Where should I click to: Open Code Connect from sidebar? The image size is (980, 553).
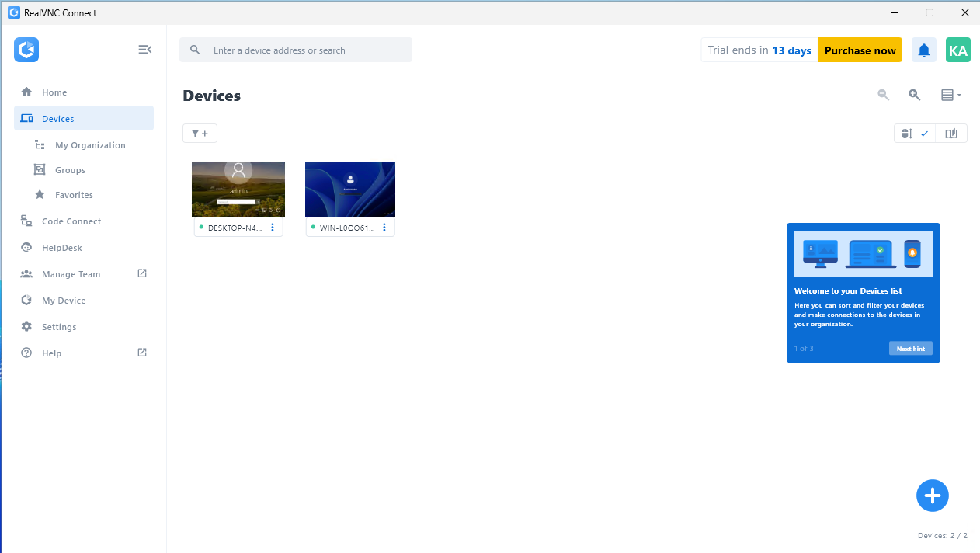click(71, 221)
